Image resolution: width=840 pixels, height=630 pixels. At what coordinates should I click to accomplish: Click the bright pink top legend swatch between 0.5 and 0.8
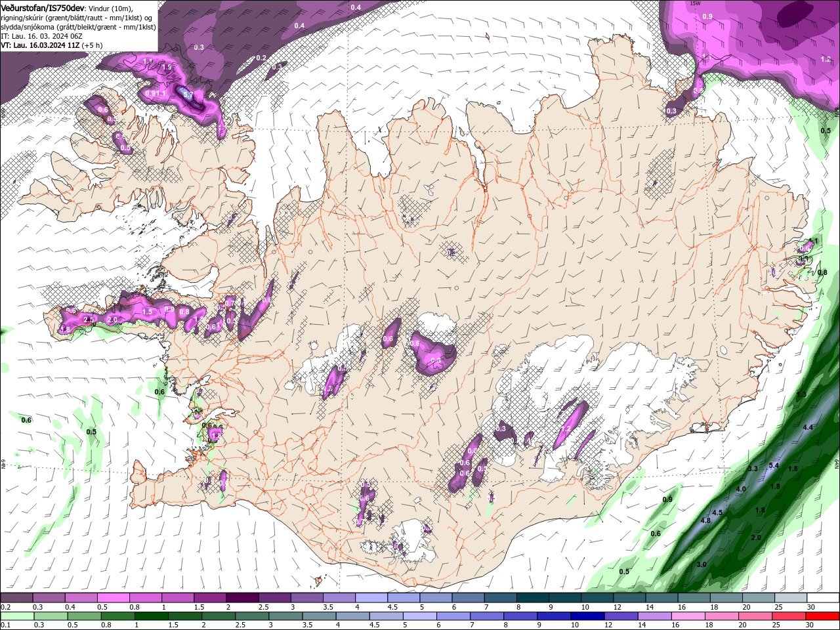coord(113,598)
